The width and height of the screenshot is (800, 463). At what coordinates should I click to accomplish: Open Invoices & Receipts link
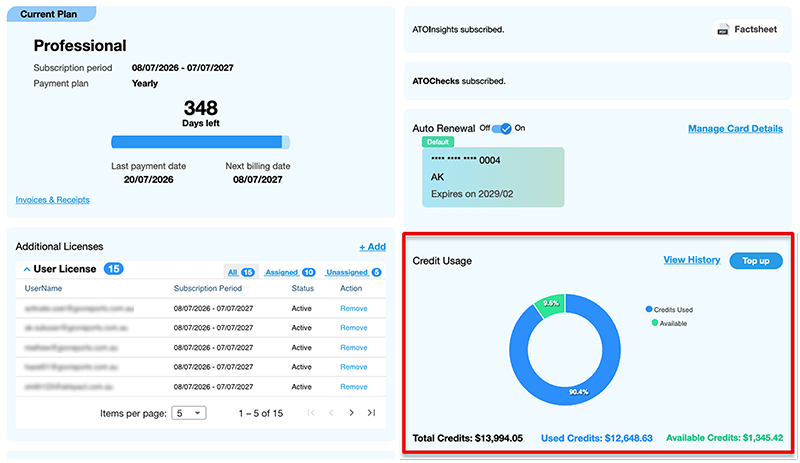point(53,200)
